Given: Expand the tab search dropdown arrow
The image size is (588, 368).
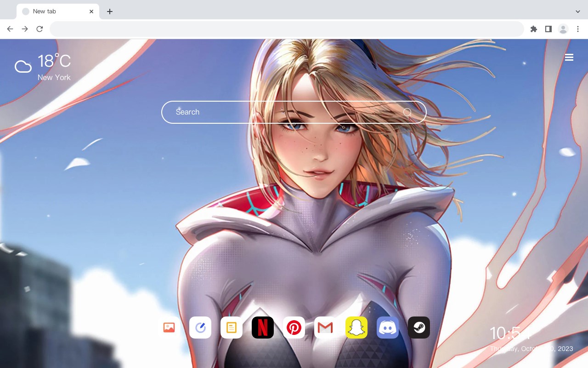Looking at the screenshot, I should [x=578, y=11].
